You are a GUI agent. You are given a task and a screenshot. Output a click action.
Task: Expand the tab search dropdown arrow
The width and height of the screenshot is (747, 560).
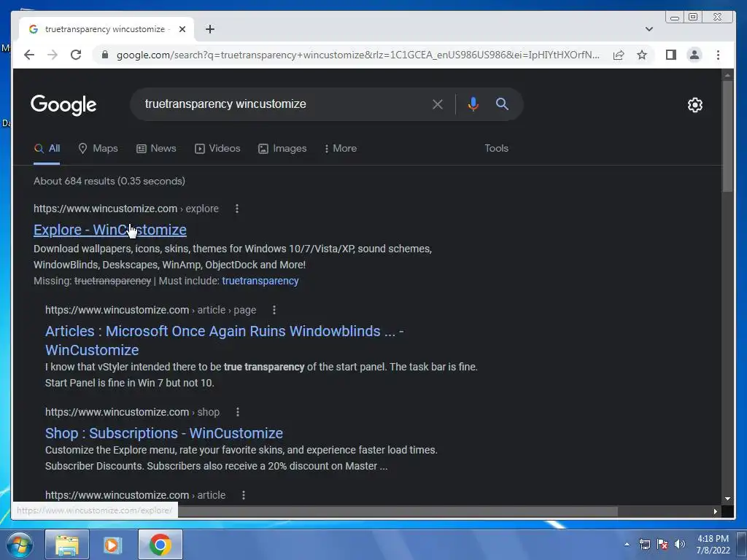(649, 29)
